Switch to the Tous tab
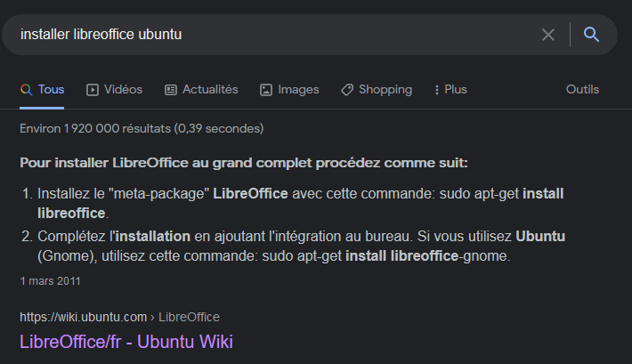This screenshot has height=364, width=632. (52, 90)
